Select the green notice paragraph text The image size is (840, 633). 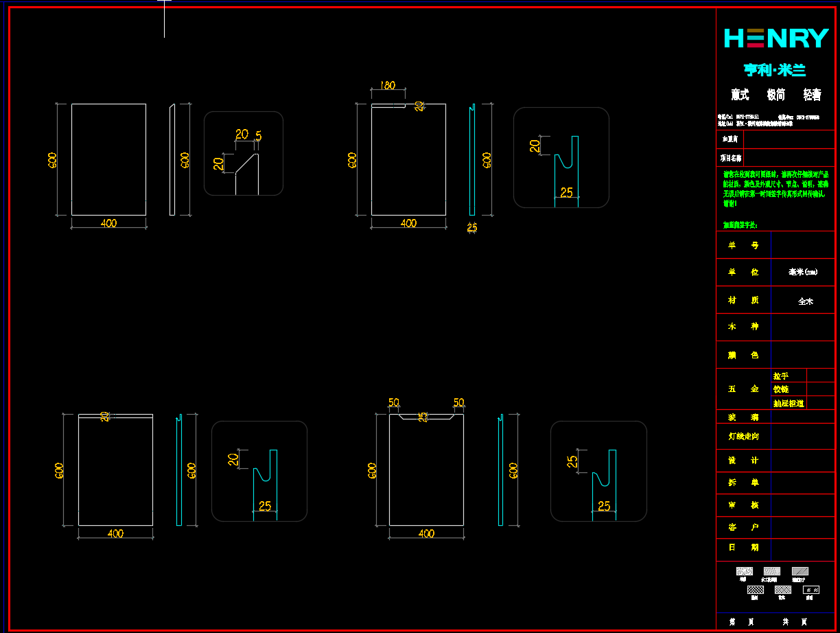775,189
